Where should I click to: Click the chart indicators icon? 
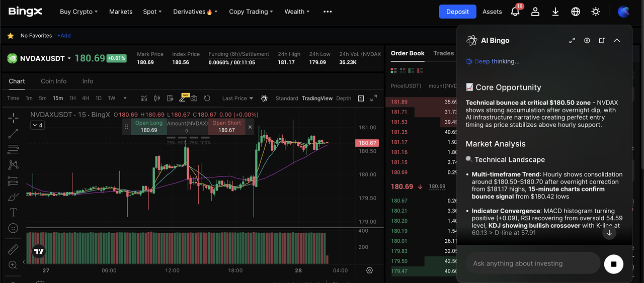(144, 98)
